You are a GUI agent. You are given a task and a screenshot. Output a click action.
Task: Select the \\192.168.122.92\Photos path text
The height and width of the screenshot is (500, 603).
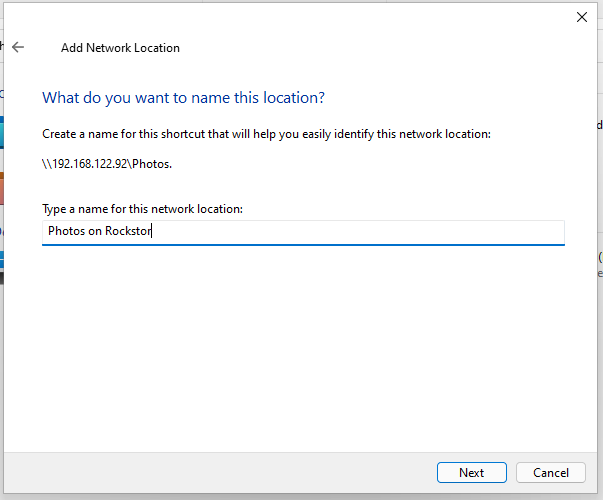[x=107, y=164]
